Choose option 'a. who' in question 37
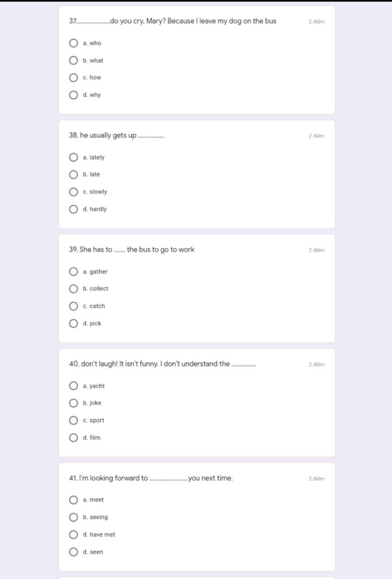This screenshot has width=392, height=579. pyautogui.click(x=73, y=43)
